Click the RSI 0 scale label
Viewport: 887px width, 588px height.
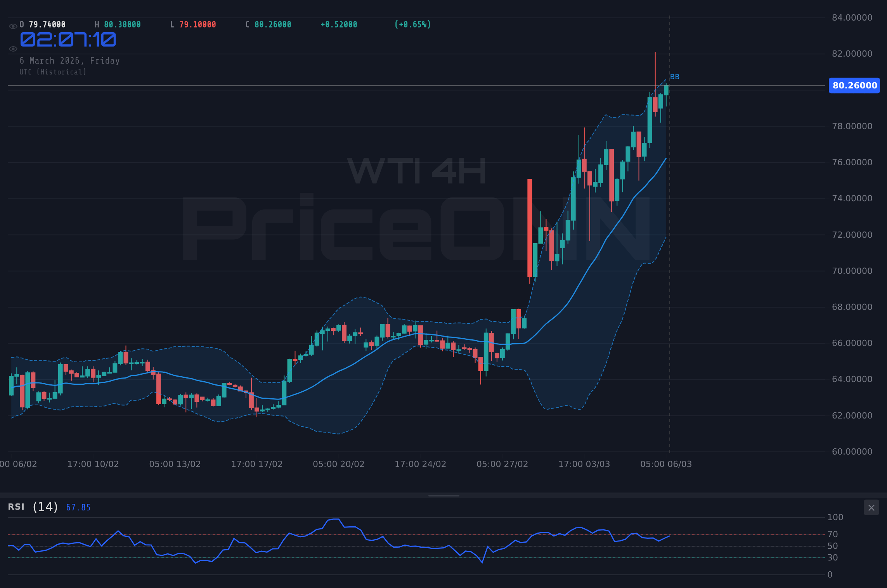point(830,575)
